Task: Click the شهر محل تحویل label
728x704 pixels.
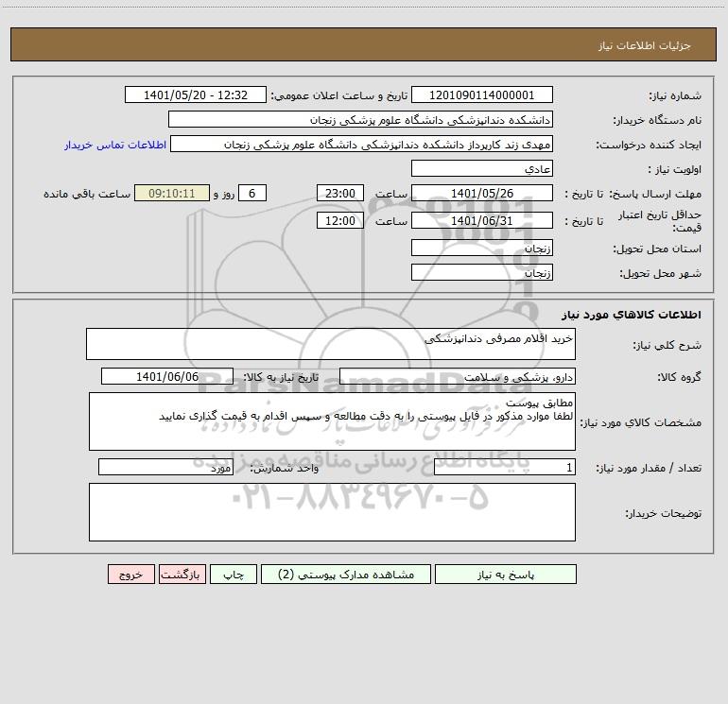Action: pos(661,274)
